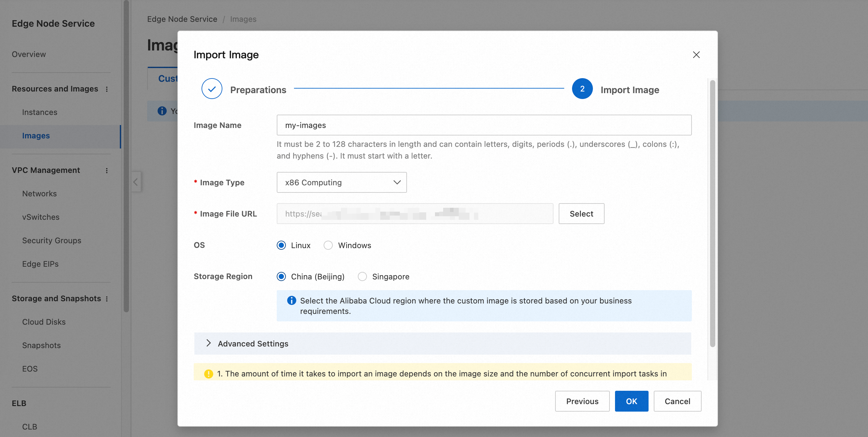Open VPC Management more-options dots
Viewport: 868px width, 437px height.
pyautogui.click(x=107, y=171)
